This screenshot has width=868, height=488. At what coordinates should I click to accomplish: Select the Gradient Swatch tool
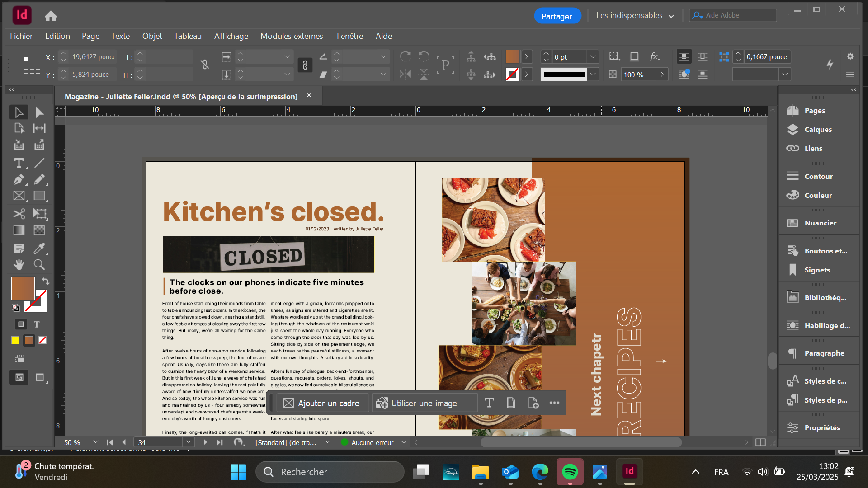tap(19, 230)
